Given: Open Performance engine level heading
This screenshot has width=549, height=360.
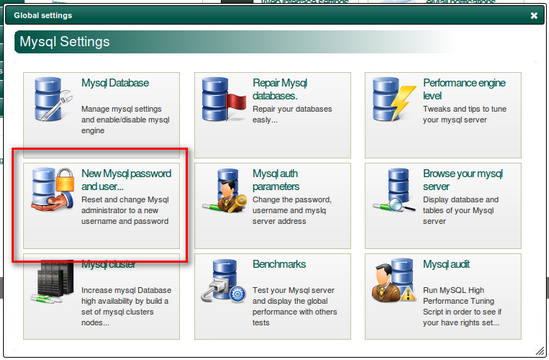Looking at the screenshot, I should [x=464, y=89].
